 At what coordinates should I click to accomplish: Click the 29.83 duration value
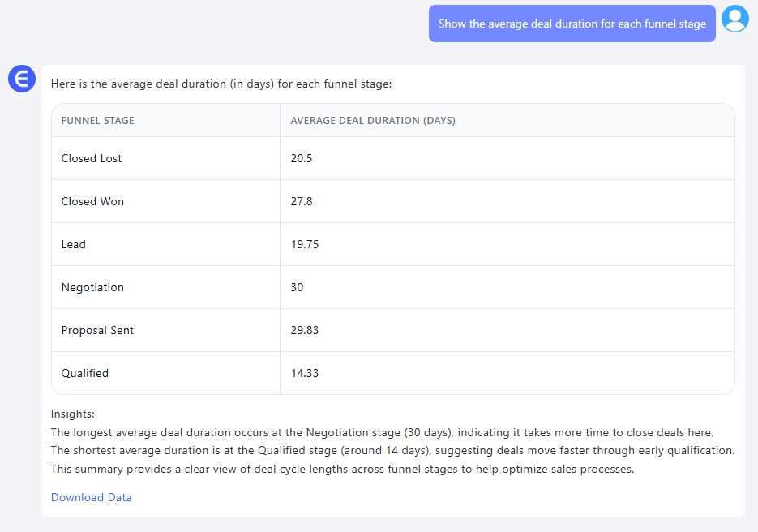[304, 331]
